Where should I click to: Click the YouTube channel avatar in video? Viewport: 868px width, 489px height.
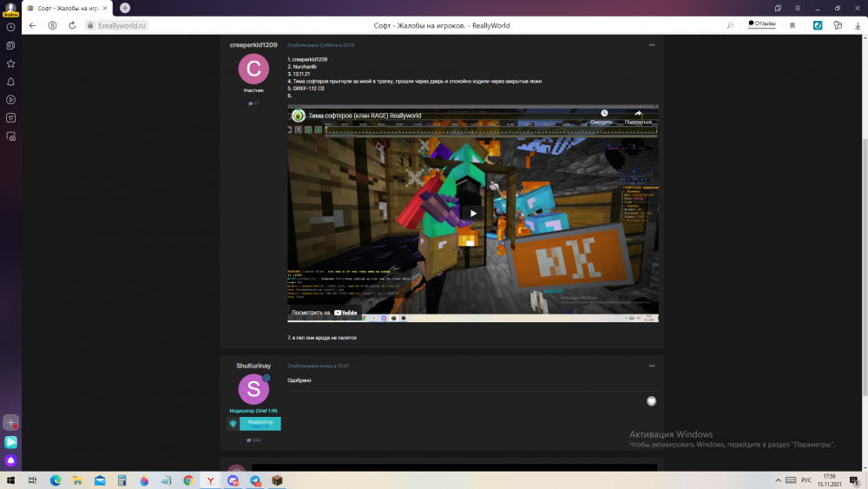click(x=299, y=116)
